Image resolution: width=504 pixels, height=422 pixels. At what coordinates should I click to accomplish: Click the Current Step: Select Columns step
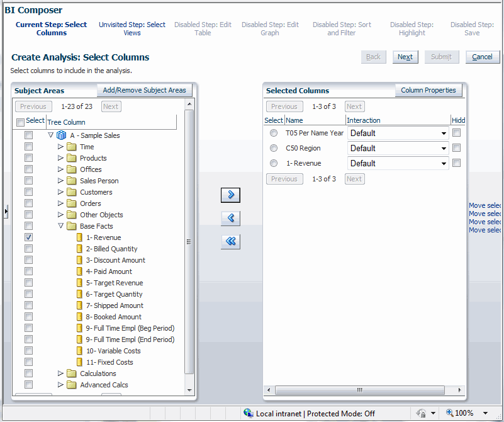coord(52,29)
